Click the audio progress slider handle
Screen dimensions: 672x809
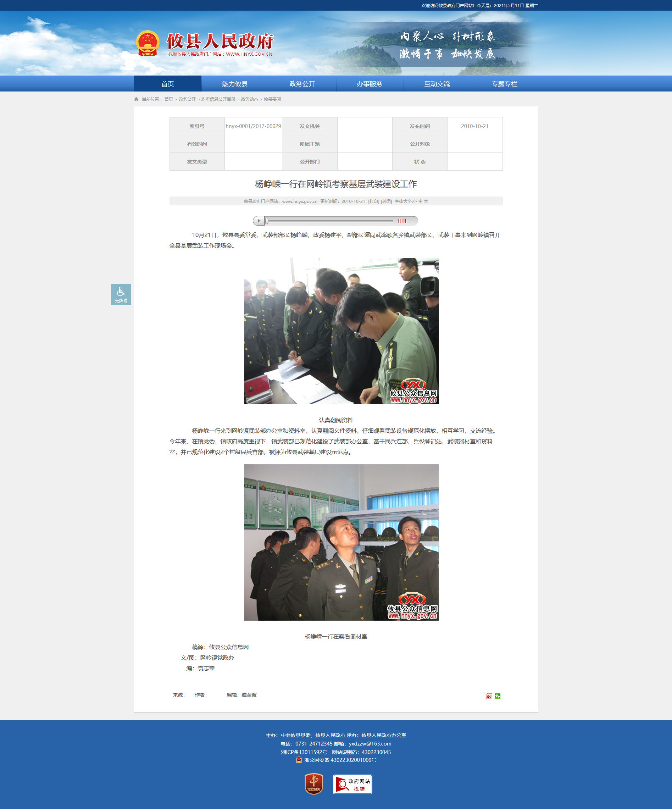point(267,221)
